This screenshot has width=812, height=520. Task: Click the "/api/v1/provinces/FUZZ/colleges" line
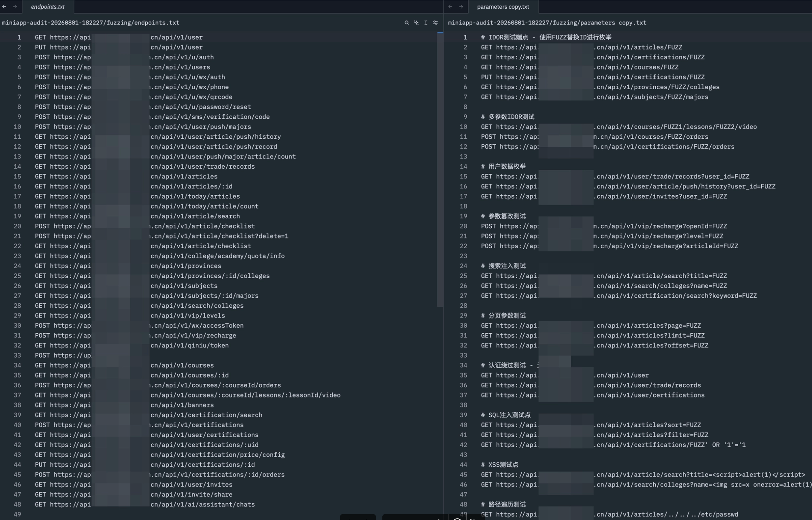[x=600, y=87]
